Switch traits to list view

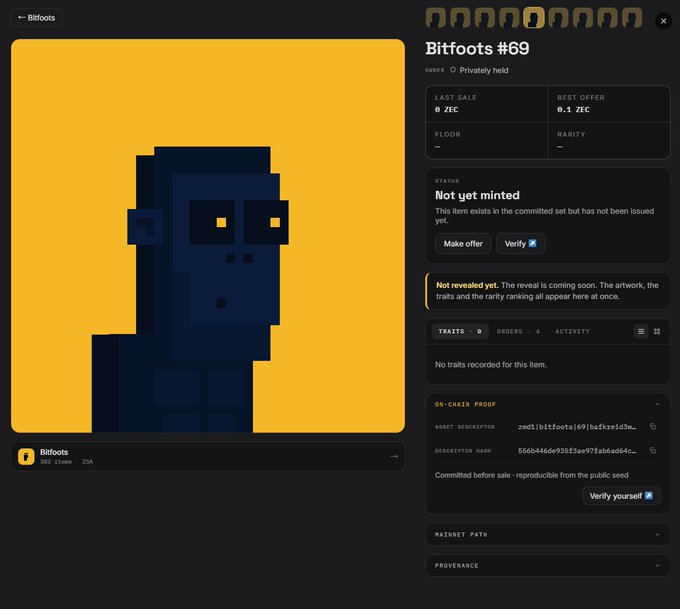[x=641, y=331]
